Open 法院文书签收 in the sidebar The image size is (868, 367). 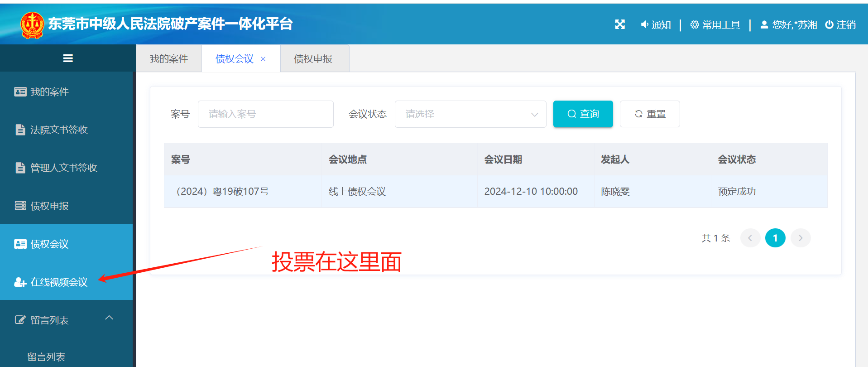59,130
